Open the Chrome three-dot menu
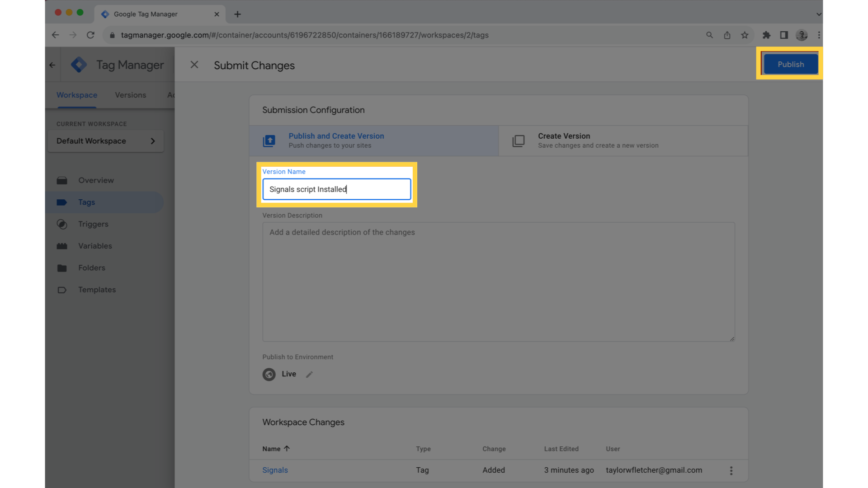868x488 pixels. click(x=819, y=35)
